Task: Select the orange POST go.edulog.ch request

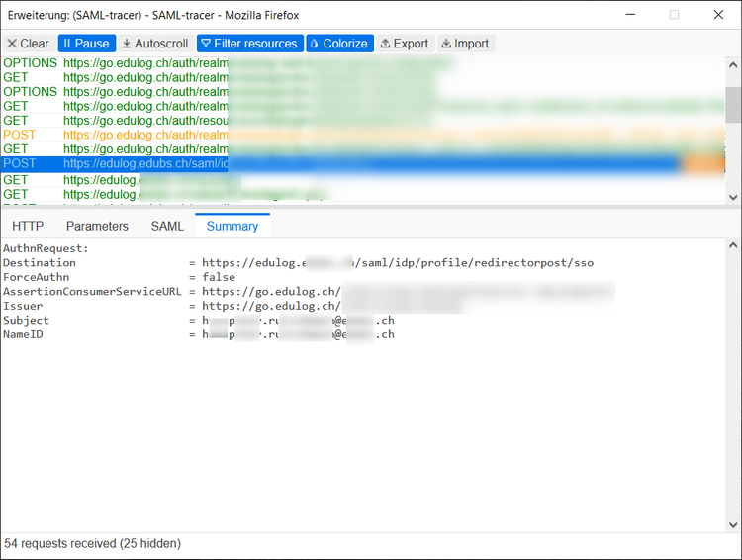Action: pyautogui.click(x=363, y=135)
